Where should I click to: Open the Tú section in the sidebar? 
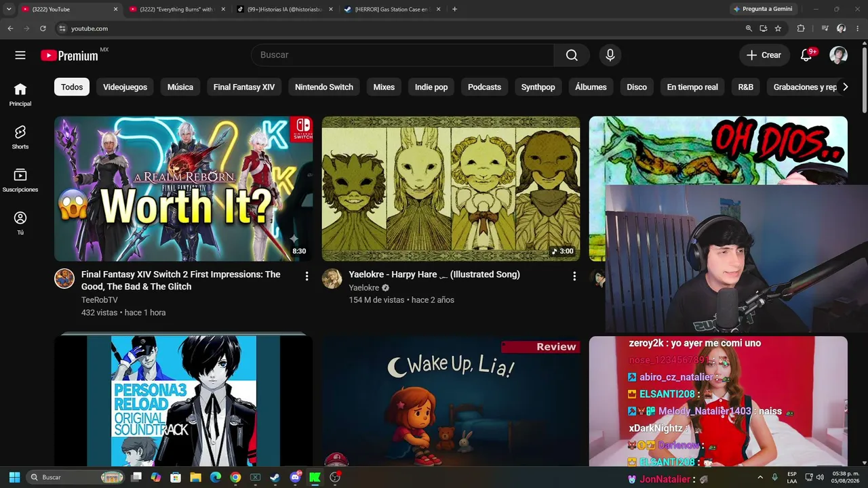(20, 223)
